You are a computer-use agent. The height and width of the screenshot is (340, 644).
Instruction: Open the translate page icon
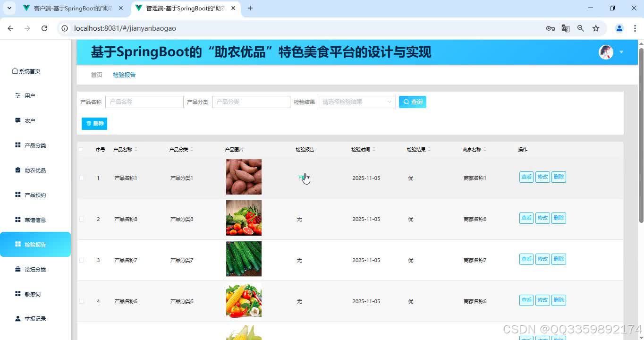pyautogui.click(x=566, y=28)
